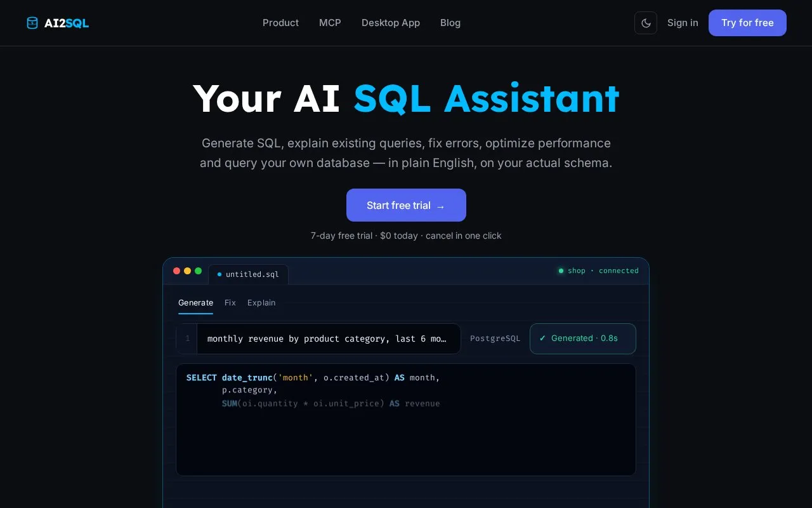Switch to the Fix tab

click(230, 303)
